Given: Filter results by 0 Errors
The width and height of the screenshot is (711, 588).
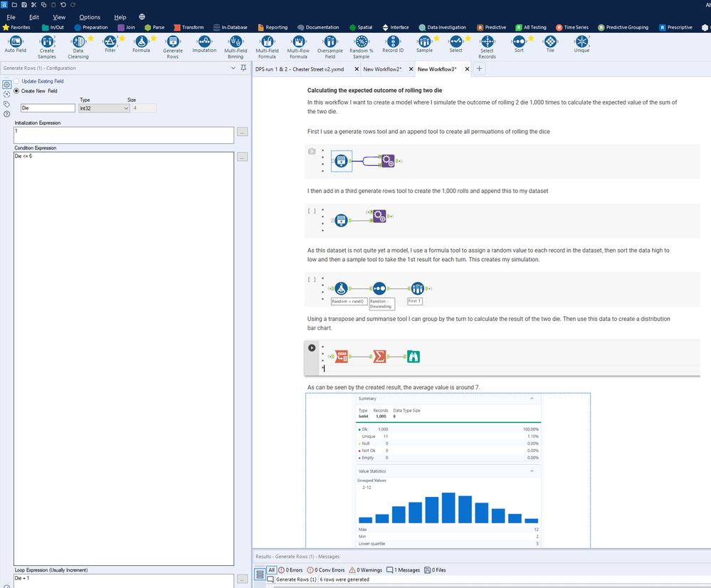Looking at the screenshot, I should (290, 570).
